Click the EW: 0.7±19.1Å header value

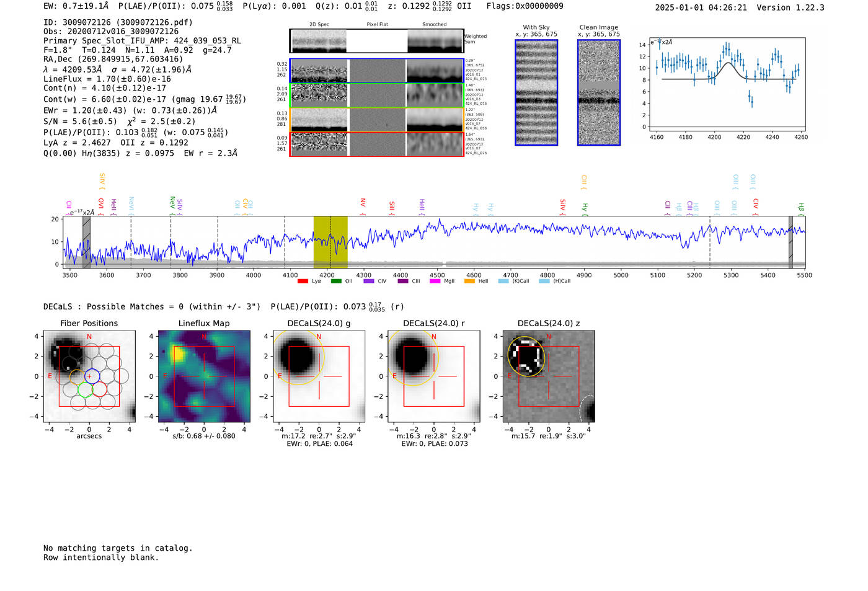point(76,6)
